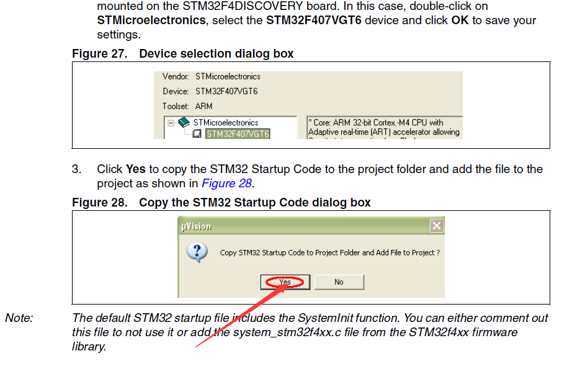Screen dimensions: 585x392
Task: Click the Core description text box
Action: pyautogui.click(x=384, y=128)
